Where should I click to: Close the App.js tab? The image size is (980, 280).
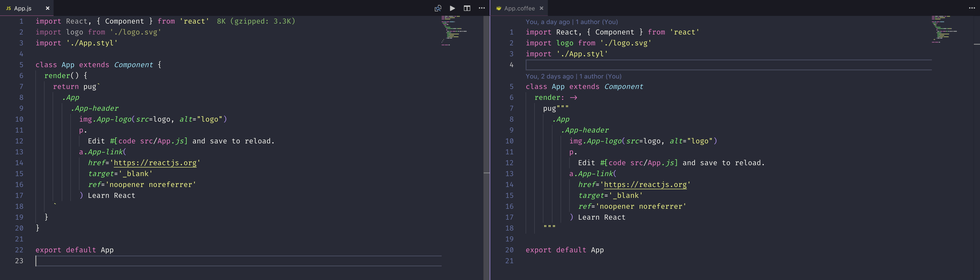[48, 8]
